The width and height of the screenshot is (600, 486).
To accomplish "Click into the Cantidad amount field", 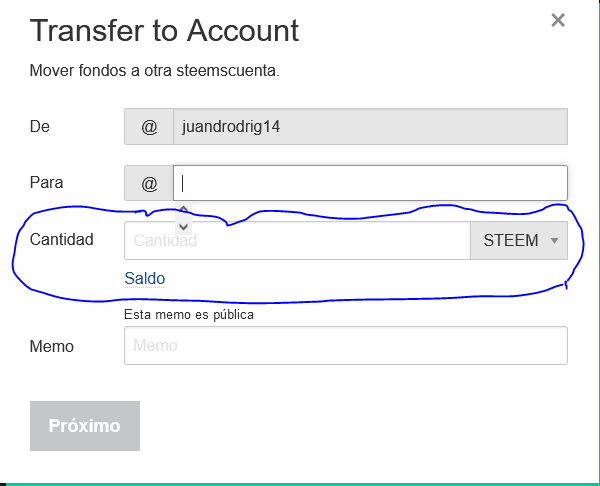I will (x=297, y=240).
